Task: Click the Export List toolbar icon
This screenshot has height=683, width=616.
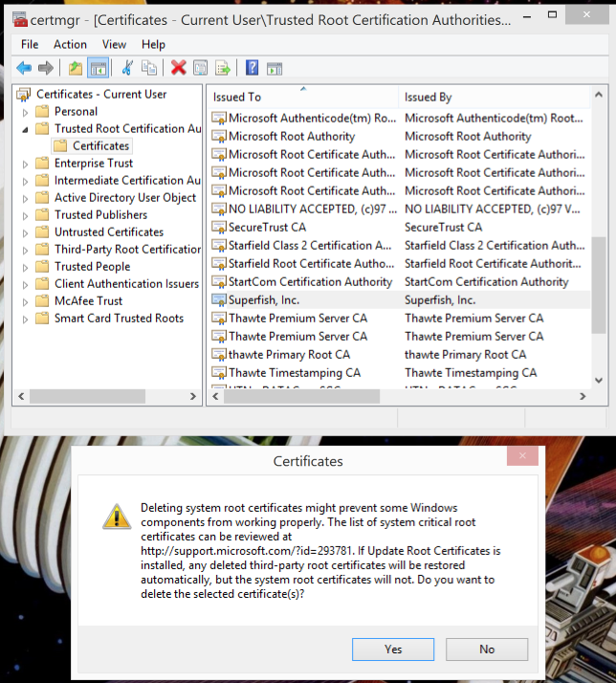Action: [223, 68]
